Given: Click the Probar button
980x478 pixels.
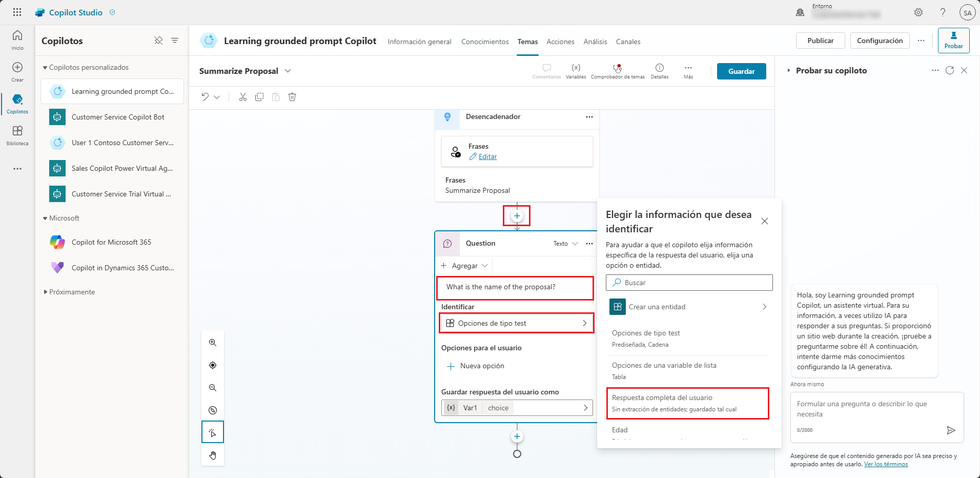Looking at the screenshot, I should [x=953, y=40].
